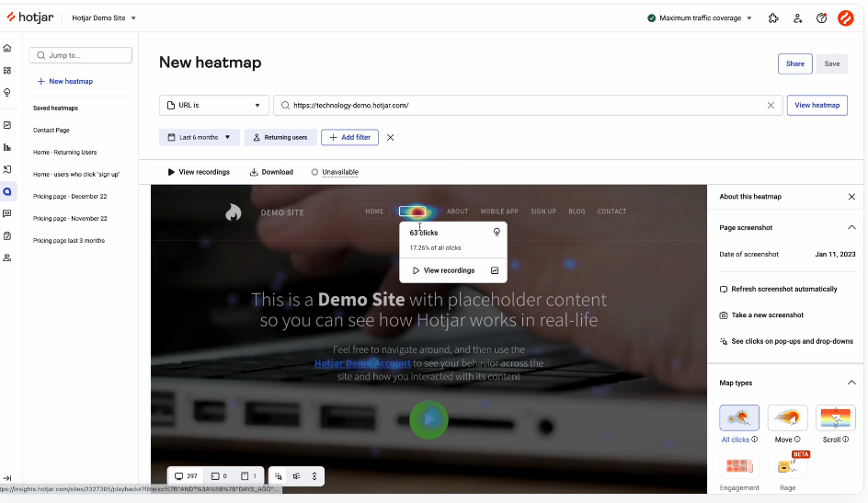Click the chart icon beside View recordings in tooltip
This screenshot has height=503, width=868.
point(495,270)
